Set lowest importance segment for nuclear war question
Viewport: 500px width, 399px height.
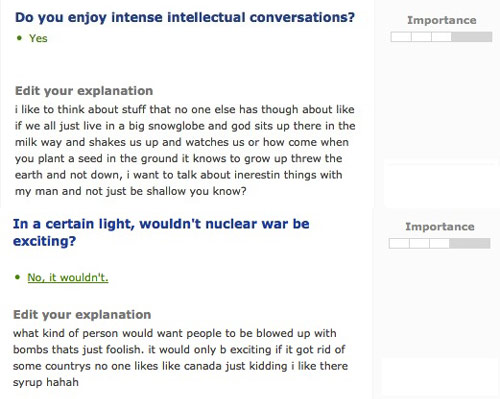pyautogui.click(x=399, y=243)
